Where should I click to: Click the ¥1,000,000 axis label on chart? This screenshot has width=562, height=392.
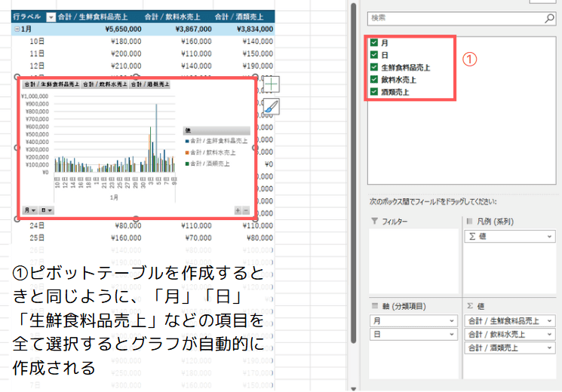click(x=35, y=96)
